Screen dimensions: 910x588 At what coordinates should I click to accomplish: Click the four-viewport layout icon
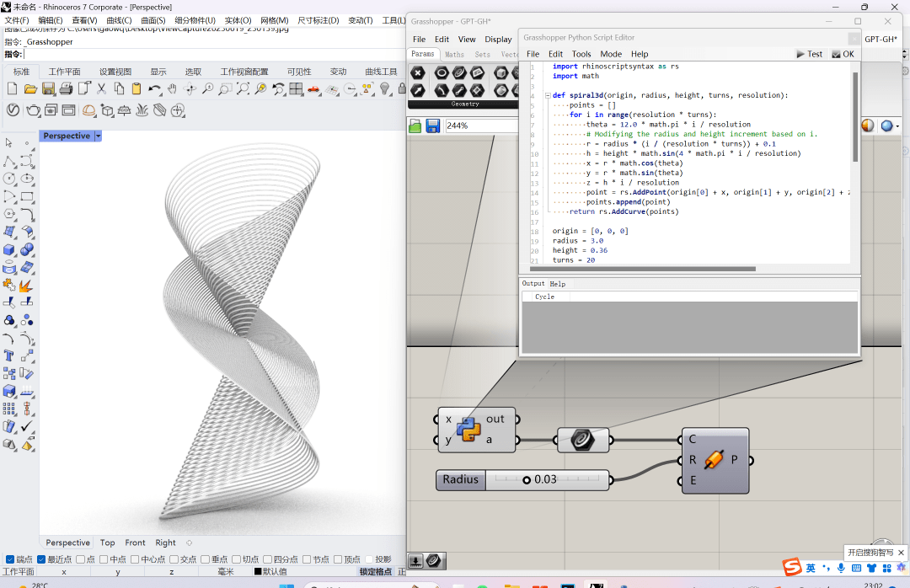296,88
